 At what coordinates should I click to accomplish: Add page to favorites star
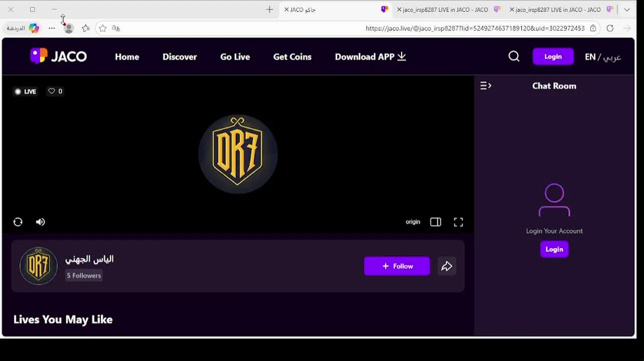point(103,28)
